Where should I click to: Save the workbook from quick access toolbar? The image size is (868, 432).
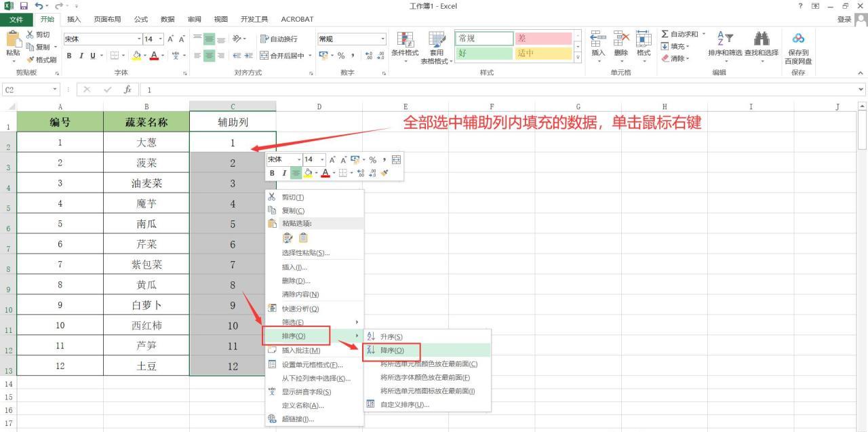[x=24, y=6]
